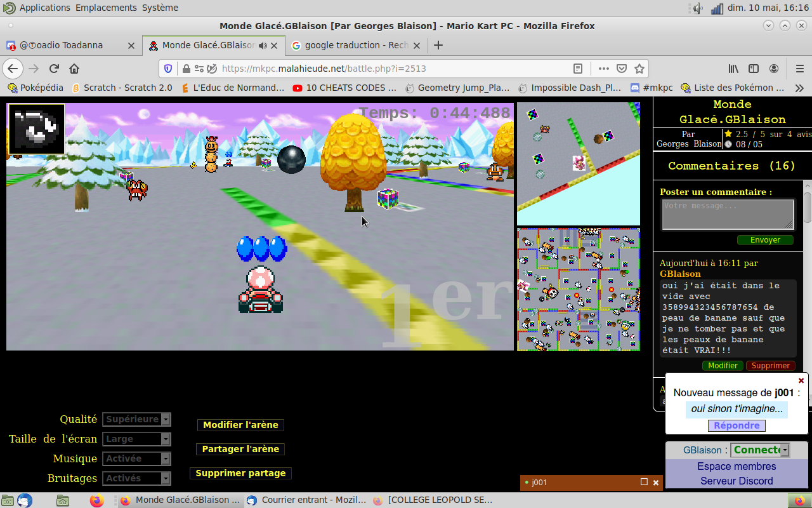View site security padlock information
Image resolution: width=812 pixels, height=508 pixels.
(186, 69)
